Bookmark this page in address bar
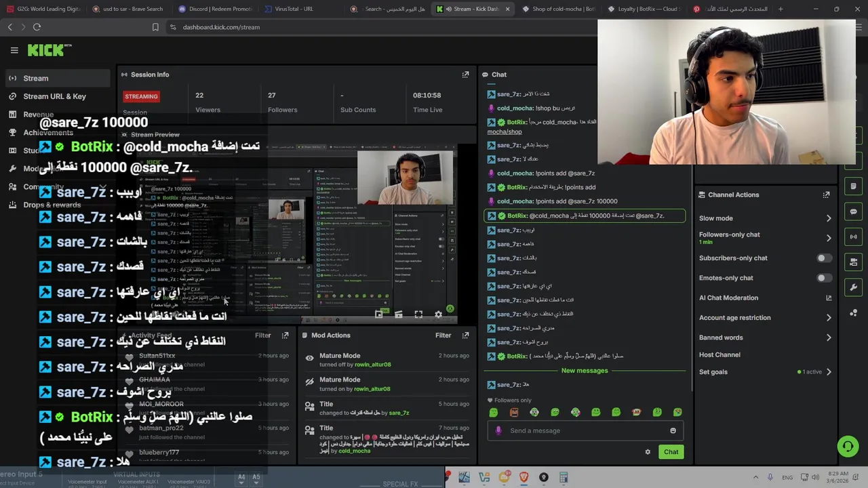868x488 pixels. 155,27
